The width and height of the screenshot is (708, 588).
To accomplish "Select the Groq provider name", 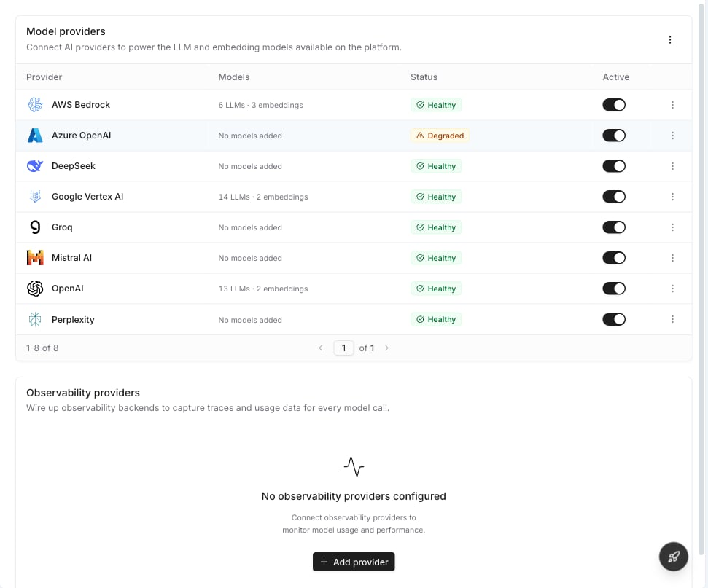I will (x=62, y=227).
